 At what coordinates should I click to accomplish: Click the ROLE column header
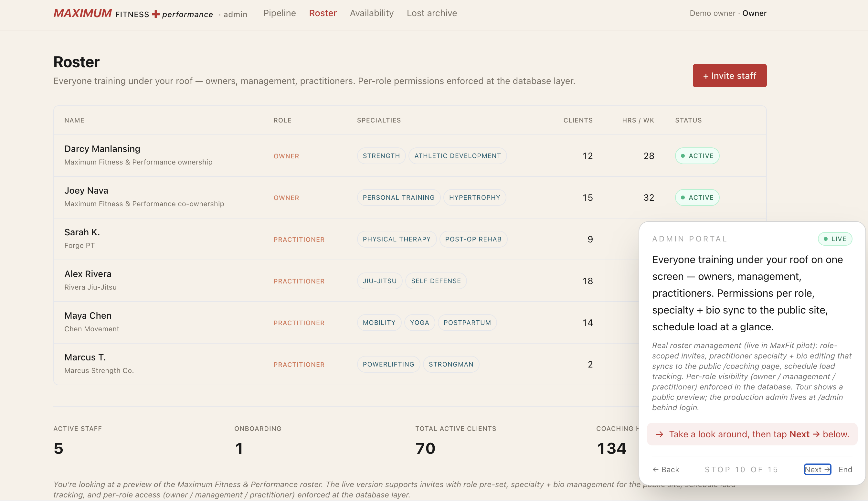click(x=282, y=120)
